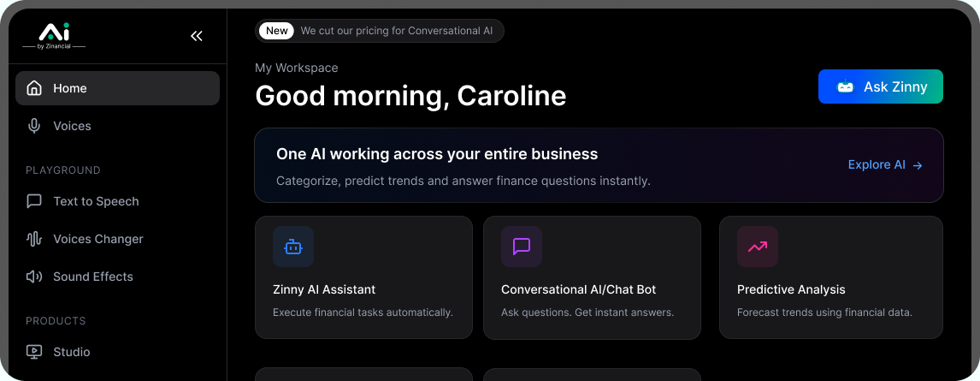The height and width of the screenshot is (381, 980).
Task: Click the Ask Zinny button
Action: coord(880,86)
